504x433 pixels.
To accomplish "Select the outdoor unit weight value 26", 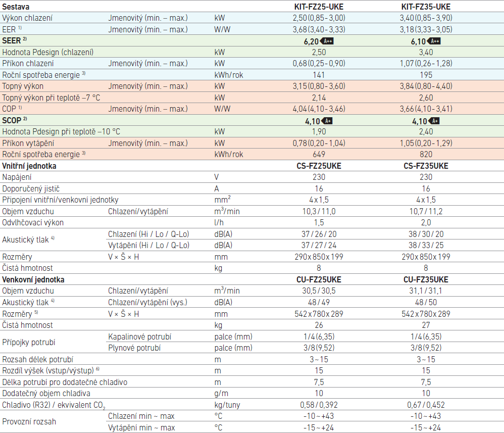I will (319, 325).
